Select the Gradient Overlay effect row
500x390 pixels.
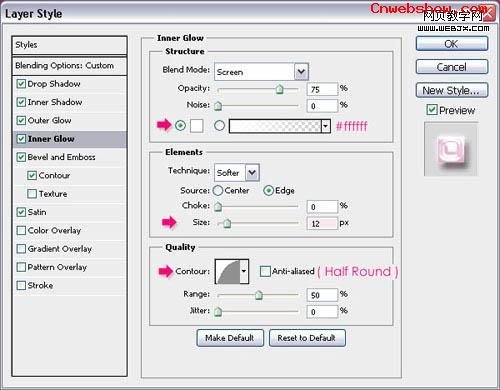click(70, 249)
